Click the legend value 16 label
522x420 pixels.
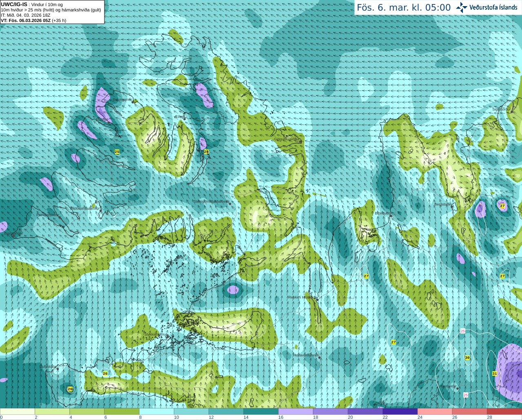(281, 417)
